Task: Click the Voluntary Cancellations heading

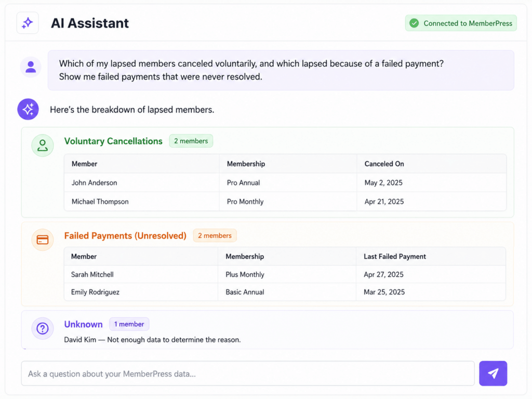Action: coord(113,141)
